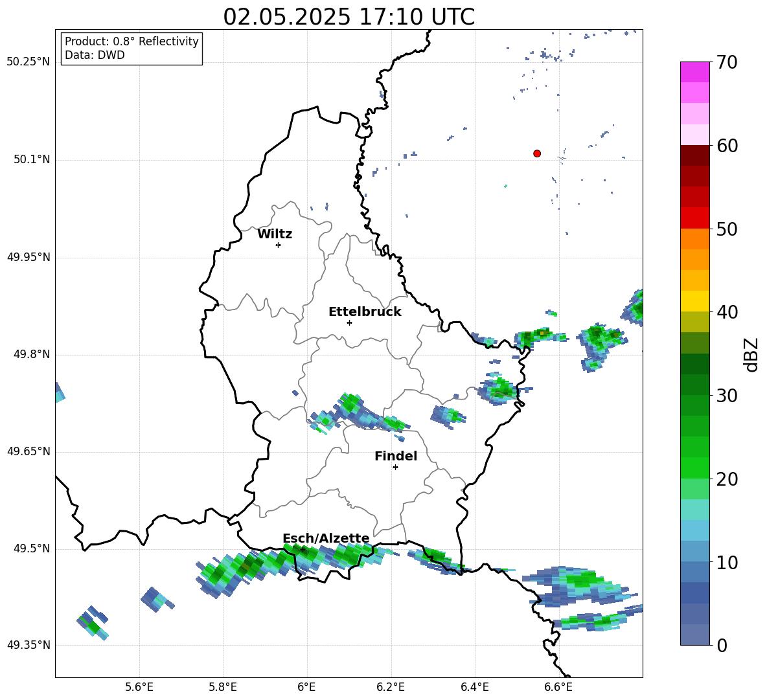
Task: Click the Ettelbruck station cross marker
Action: click(x=349, y=322)
